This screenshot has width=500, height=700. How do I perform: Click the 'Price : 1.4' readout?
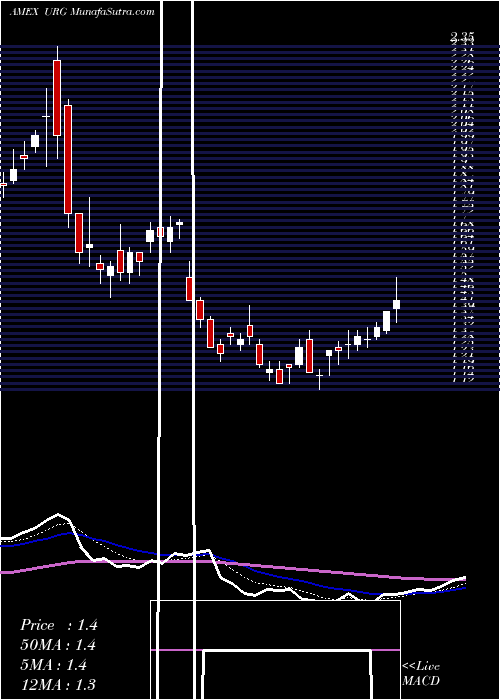click(59, 625)
